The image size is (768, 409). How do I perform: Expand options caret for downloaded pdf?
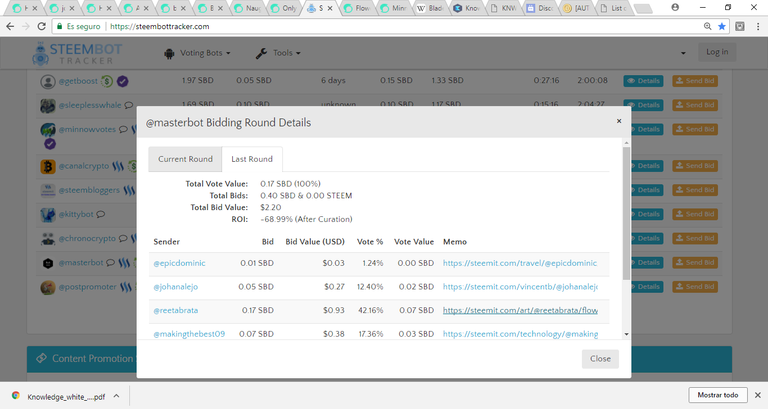pos(117,396)
